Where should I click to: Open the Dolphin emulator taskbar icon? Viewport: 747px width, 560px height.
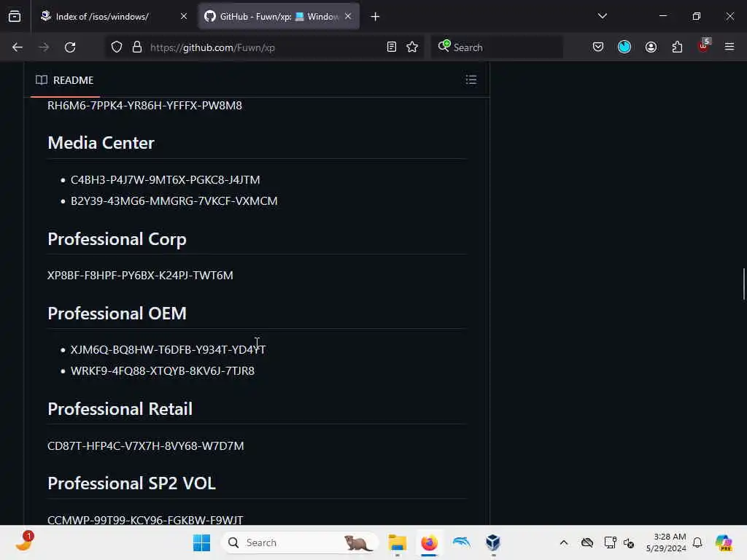461,542
